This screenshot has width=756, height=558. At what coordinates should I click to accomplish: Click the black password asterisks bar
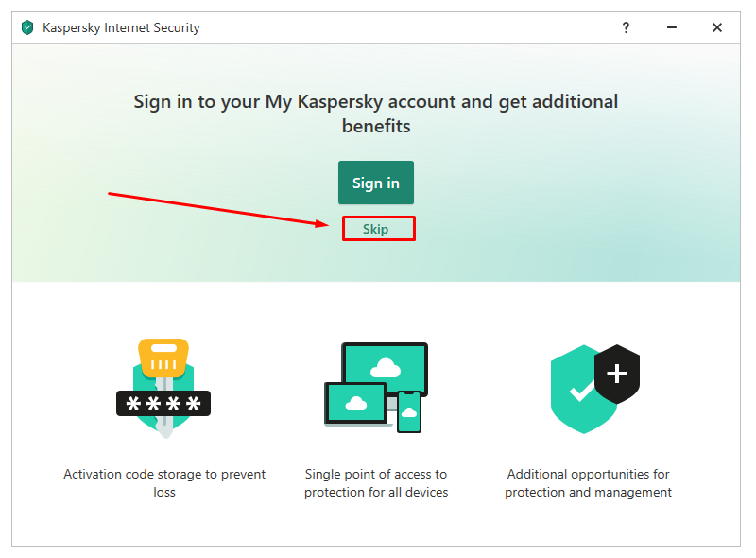click(163, 403)
